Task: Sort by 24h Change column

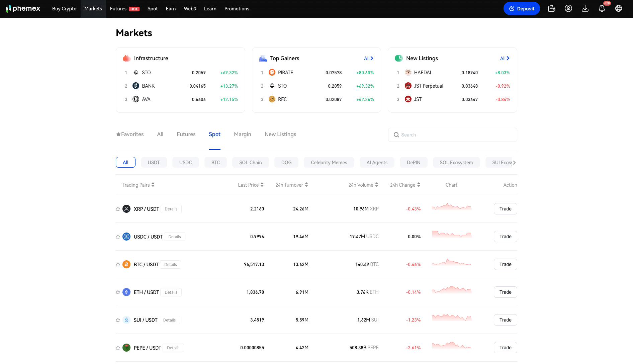Action: coord(405,185)
